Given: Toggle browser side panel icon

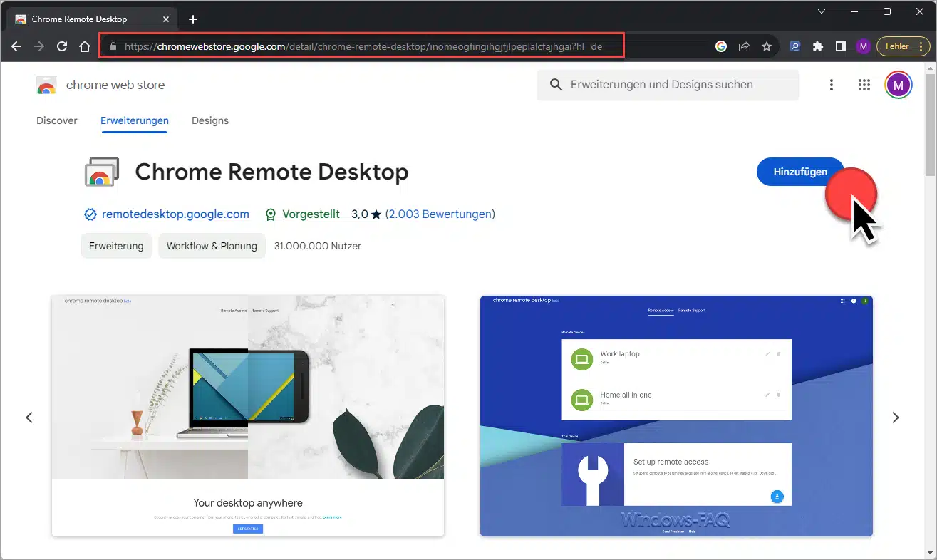Looking at the screenshot, I should pos(841,46).
